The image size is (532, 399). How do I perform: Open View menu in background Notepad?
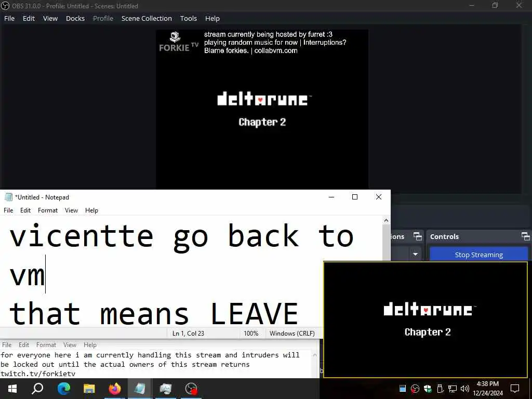[x=70, y=345]
